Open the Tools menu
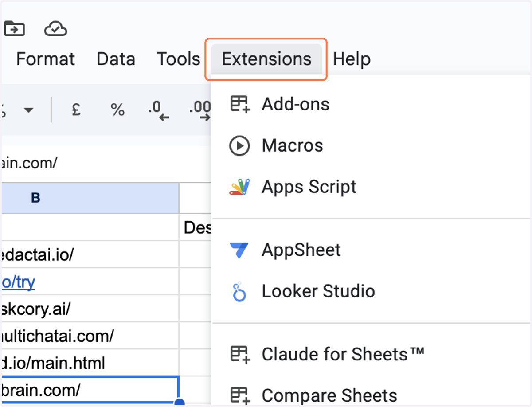 point(179,59)
